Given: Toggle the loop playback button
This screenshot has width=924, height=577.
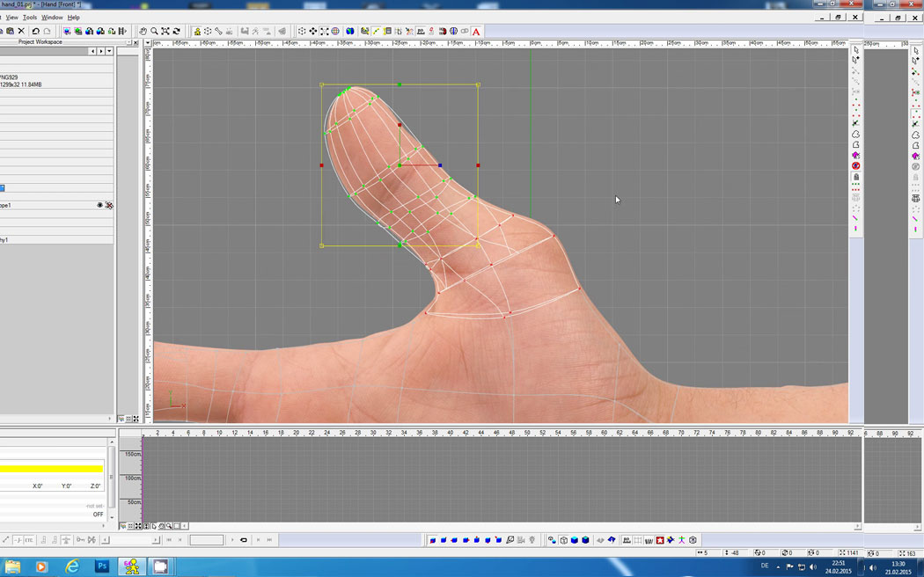Looking at the screenshot, I should [244, 540].
